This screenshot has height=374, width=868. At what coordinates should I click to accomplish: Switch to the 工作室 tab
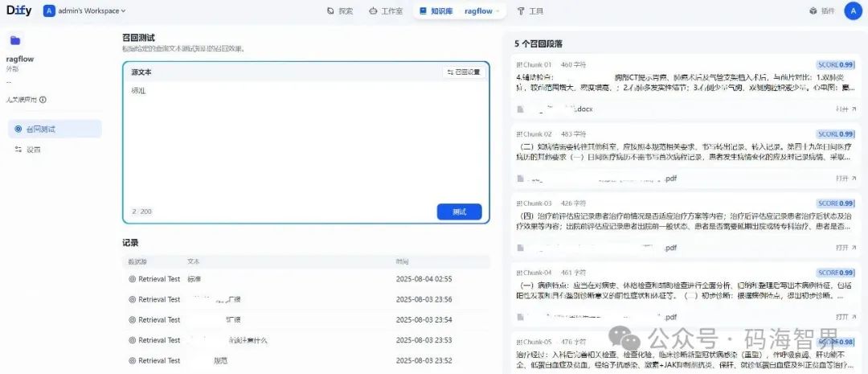click(386, 11)
